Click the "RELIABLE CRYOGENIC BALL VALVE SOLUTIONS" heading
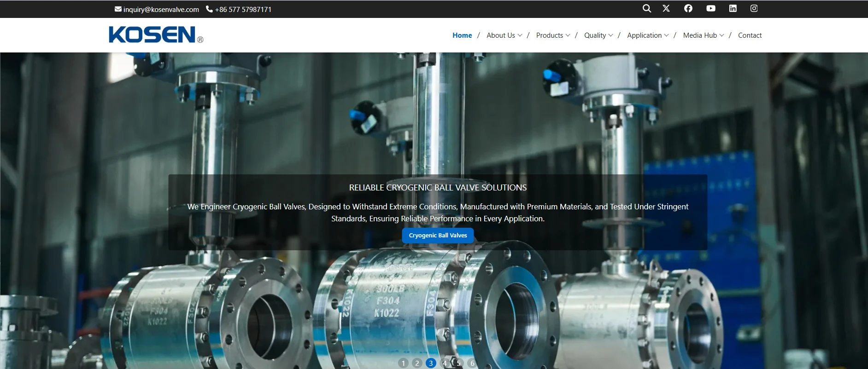Image resolution: width=868 pixels, height=369 pixels. [438, 188]
